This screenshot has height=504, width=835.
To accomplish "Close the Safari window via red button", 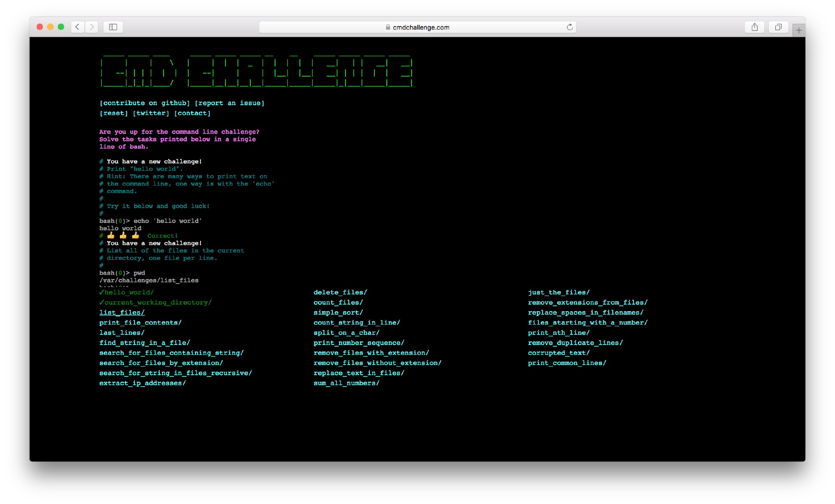I will [40, 27].
